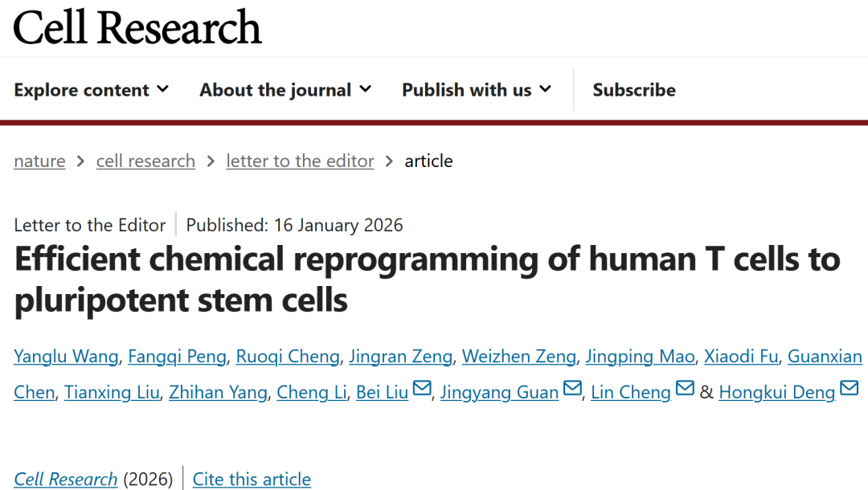The height and width of the screenshot is (490, 868).
Task: Click the envelope icon next to Lin Cheng
Action: pos(685,390)
